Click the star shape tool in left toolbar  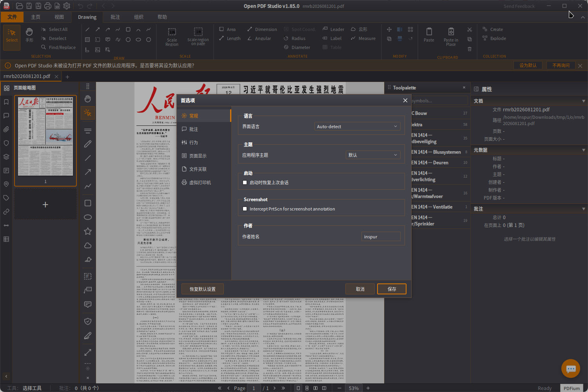coord(88,231)
